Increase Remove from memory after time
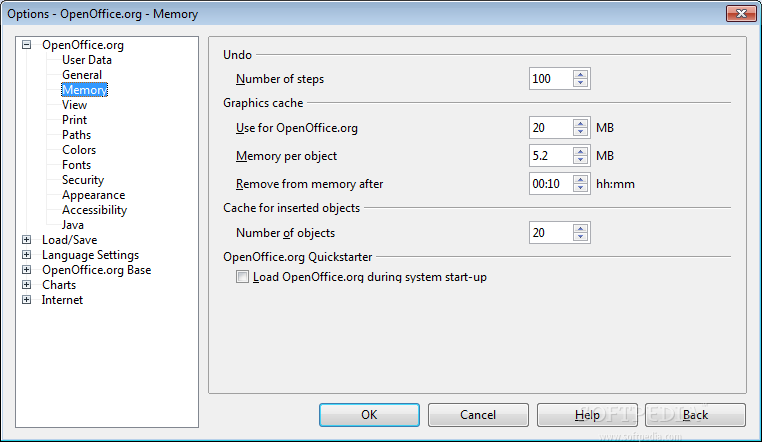The width and height of the screenshot is (762, 442). pyautogui.click(x=580, y=179)
